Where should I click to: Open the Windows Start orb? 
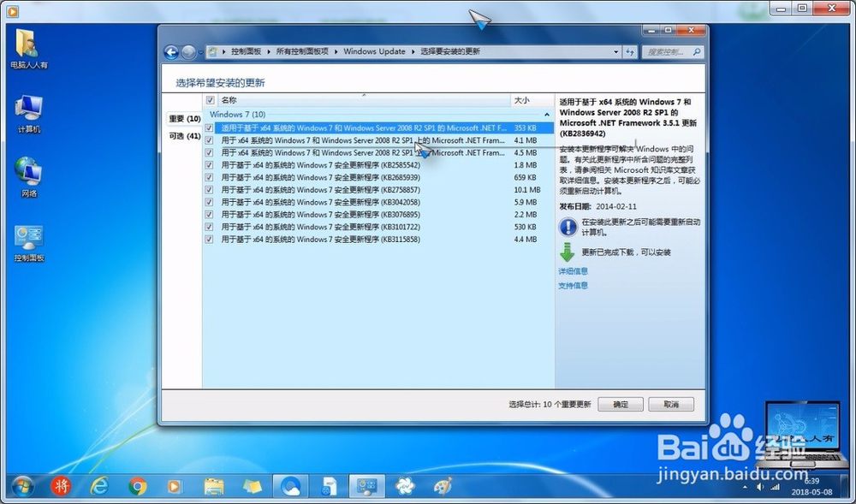point(22,485)
